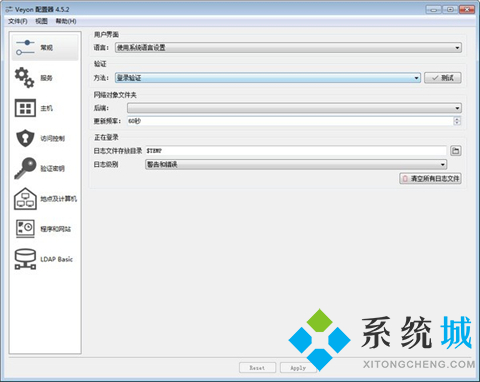Click the Apply button
This screenshot has width=480, height=382.
pyautogui.click(x=298, y=368)
